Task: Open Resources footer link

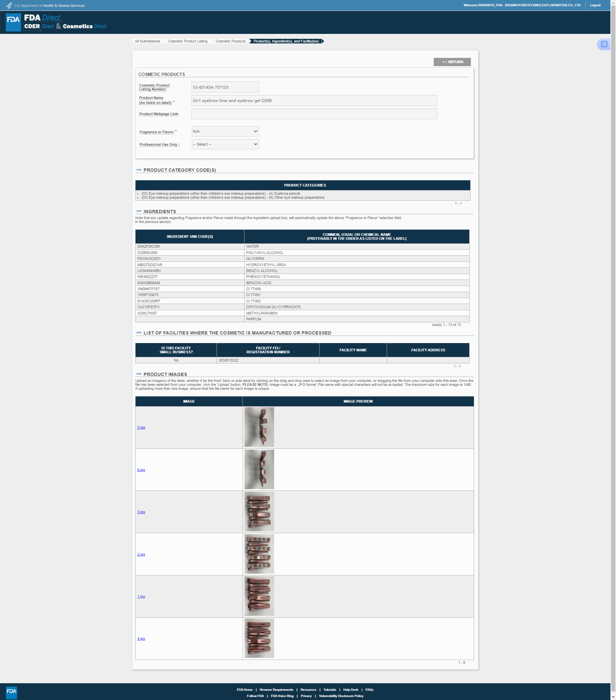Action: [308, 690]
